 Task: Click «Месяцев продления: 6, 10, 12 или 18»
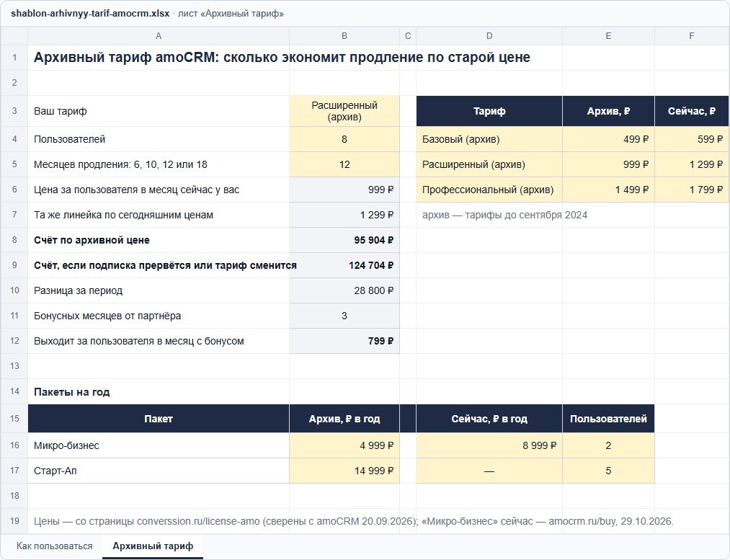point(120,164)
